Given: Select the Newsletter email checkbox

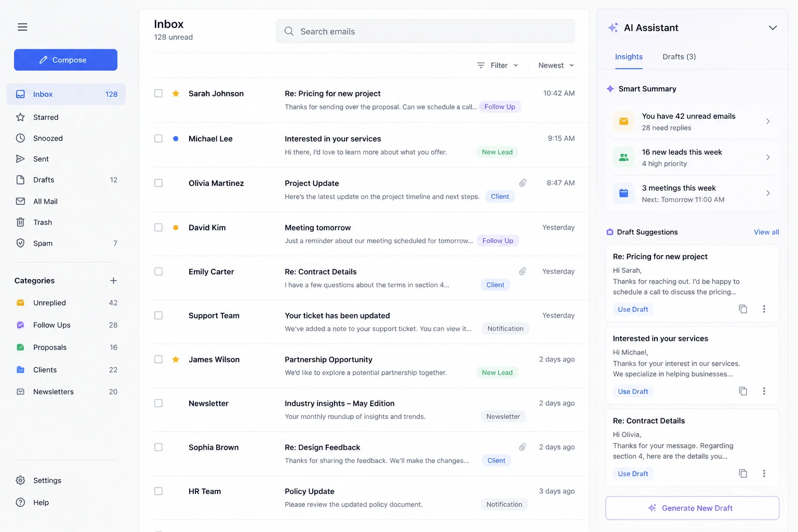Looking at the screenshot, I should (158, 403).
